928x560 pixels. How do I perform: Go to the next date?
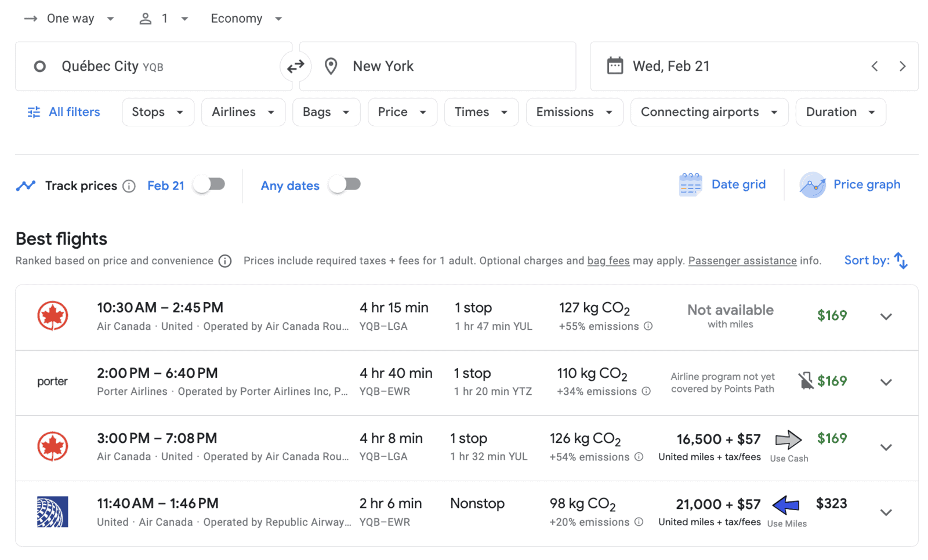pyautogui.click(x=902, y=66)
